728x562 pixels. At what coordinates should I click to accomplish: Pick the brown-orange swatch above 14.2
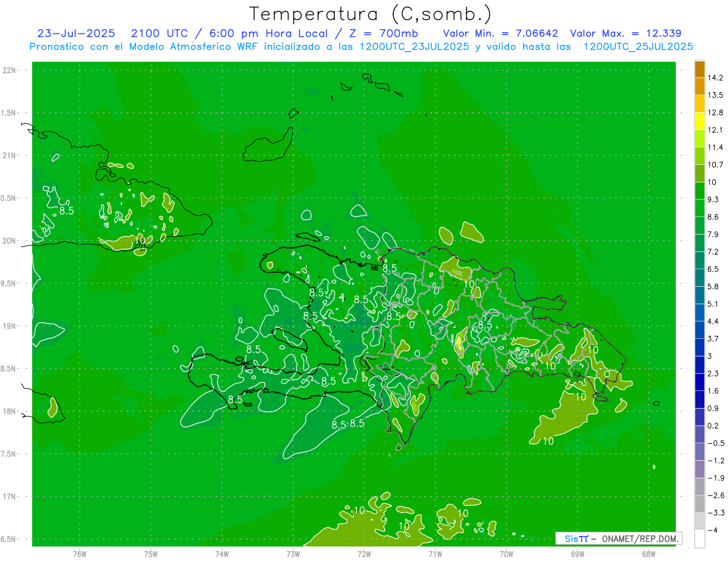699,69
